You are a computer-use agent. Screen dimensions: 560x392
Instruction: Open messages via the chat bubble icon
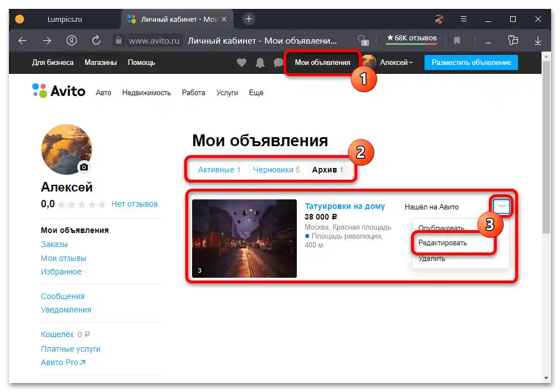tap(278, 63)
